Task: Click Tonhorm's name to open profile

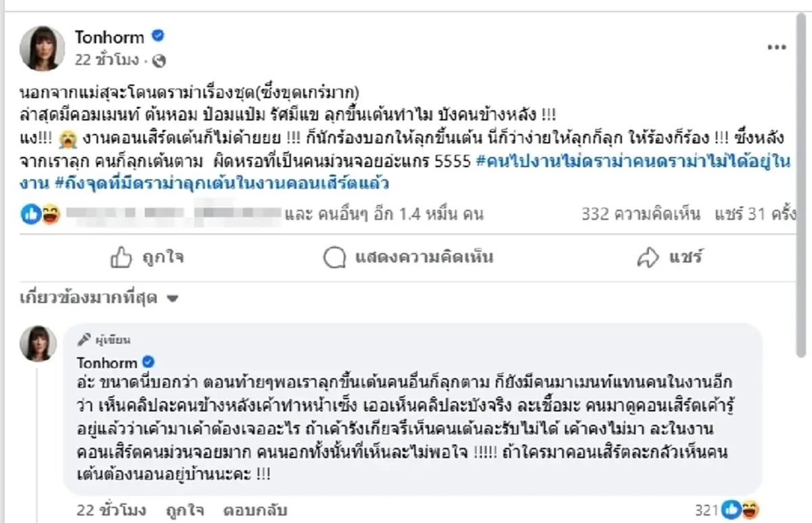Action: (x=110, y=37)
